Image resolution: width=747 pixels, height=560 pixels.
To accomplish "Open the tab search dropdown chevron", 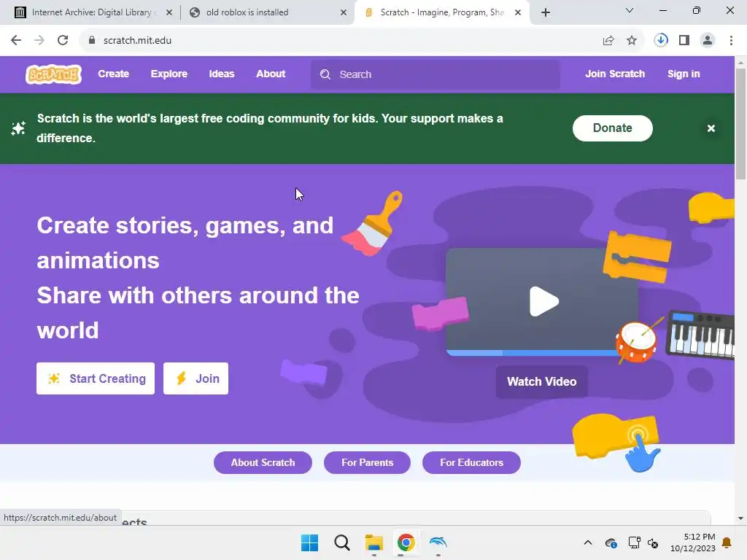I will pyautogui.click(x=630, y=10).
